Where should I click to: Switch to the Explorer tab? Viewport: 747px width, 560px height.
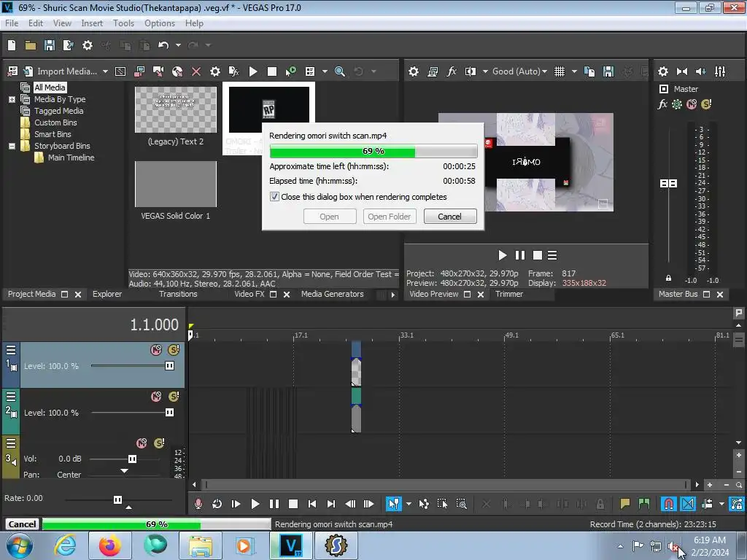click(x=107, y=295)
